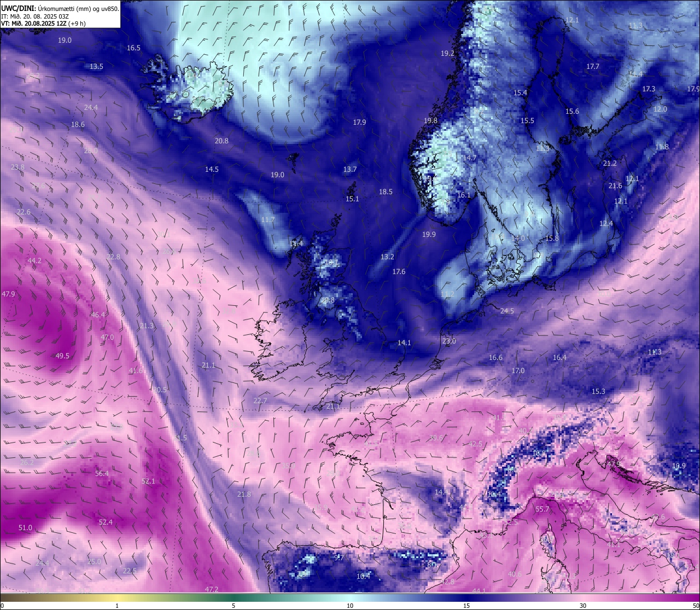Click the 50 tick label at the scale's end

[x=696, y=606]
